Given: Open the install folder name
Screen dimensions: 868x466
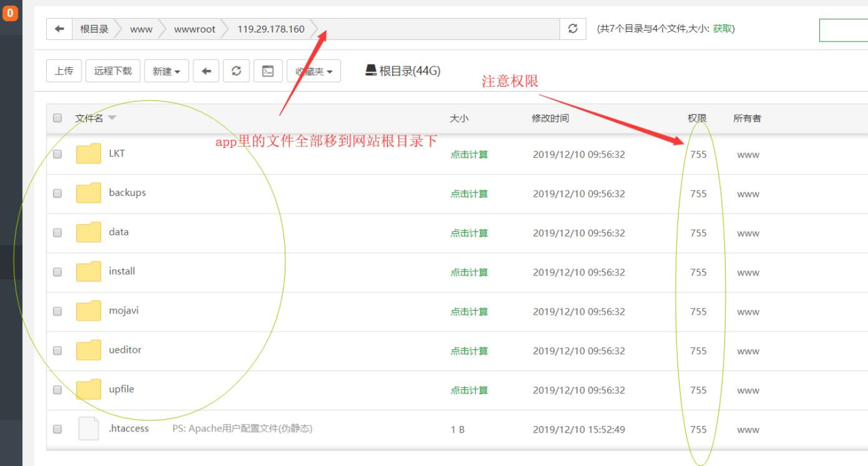Looking at the screenshot, I should tap(122, 271).
